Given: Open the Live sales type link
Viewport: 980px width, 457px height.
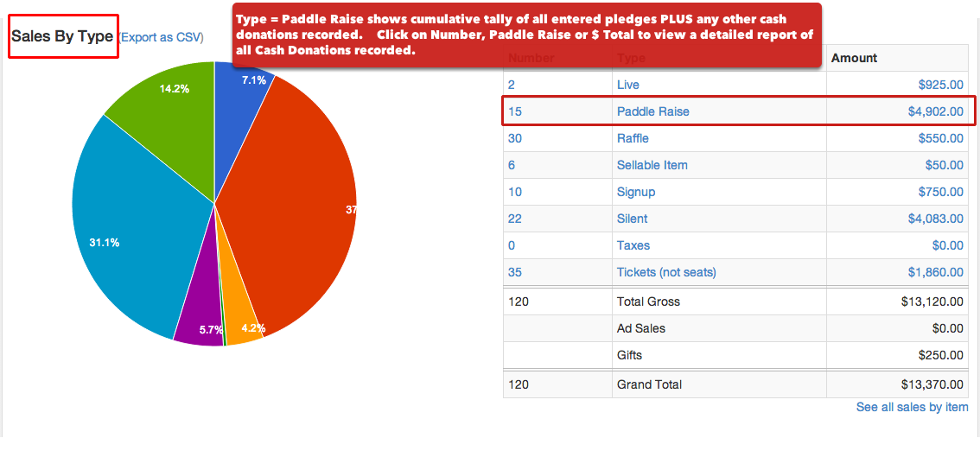Looking at the screenshot, I should point(628,85).
